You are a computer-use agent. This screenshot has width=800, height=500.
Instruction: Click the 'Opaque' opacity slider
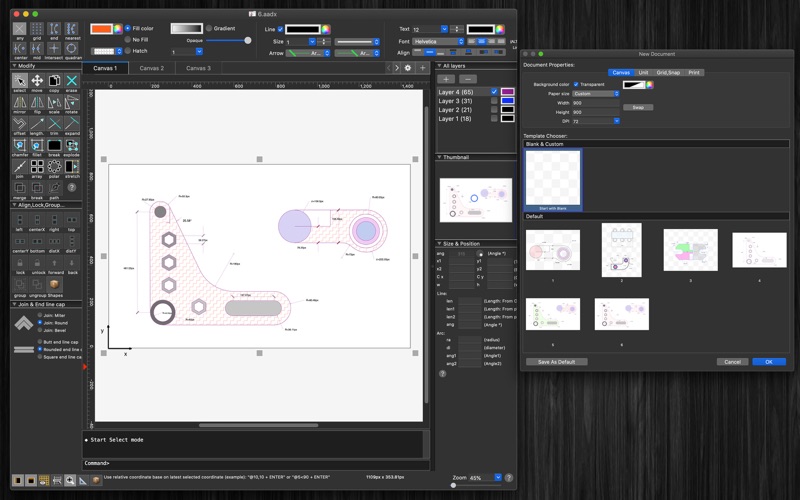click(x=228, y=40)
